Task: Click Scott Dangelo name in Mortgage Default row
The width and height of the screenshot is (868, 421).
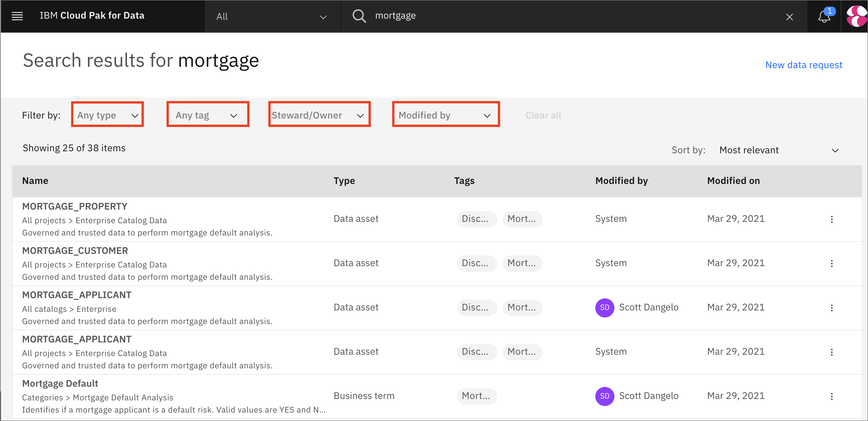Action: [x=649, y=396]
